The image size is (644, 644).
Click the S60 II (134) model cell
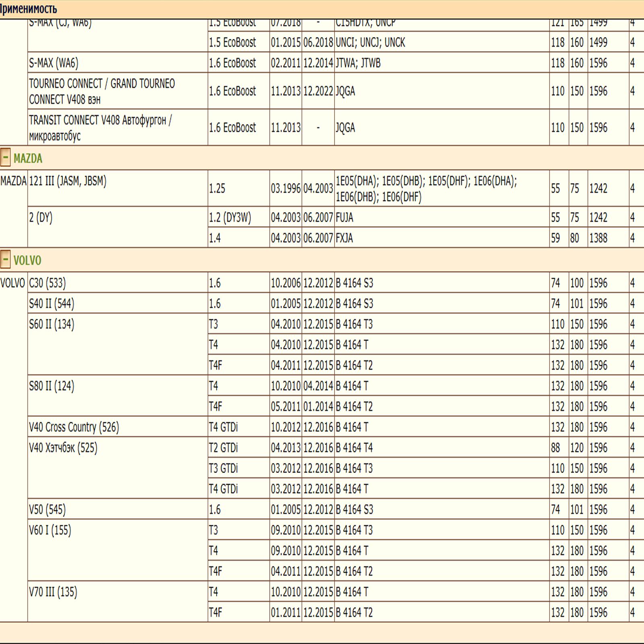52,324
